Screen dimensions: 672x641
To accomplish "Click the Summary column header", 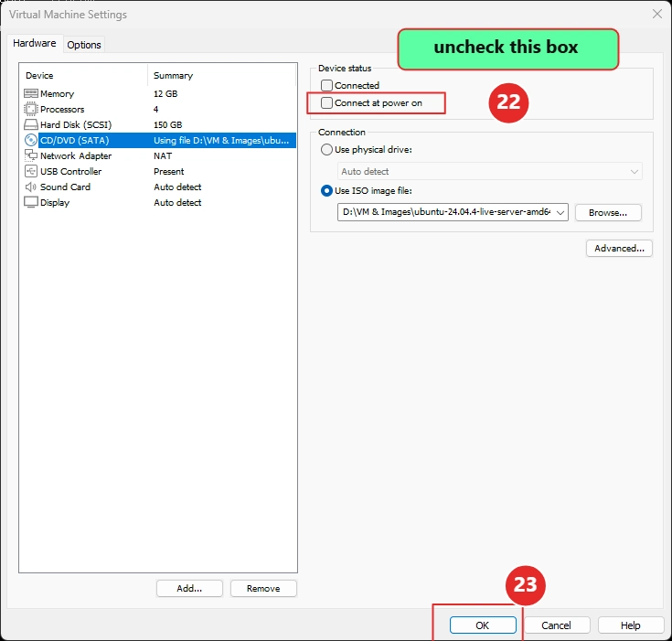I will 173,76.
